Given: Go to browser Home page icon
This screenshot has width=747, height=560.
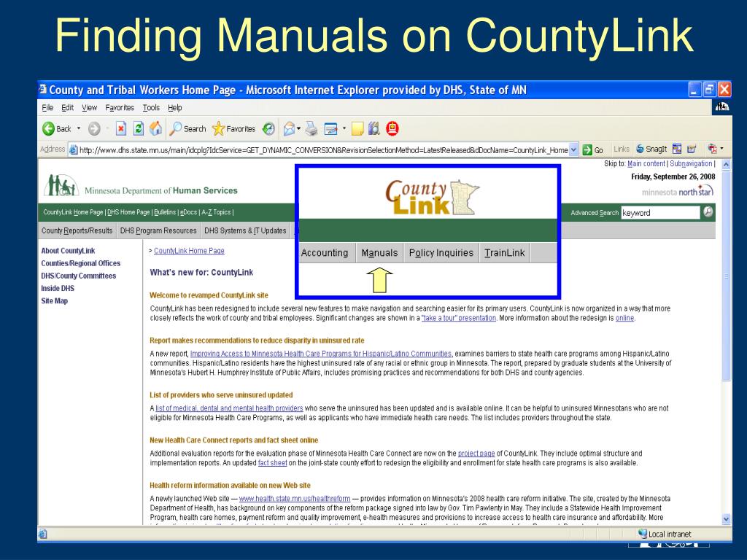Looking at the screenshot, I should coord(155,128).
